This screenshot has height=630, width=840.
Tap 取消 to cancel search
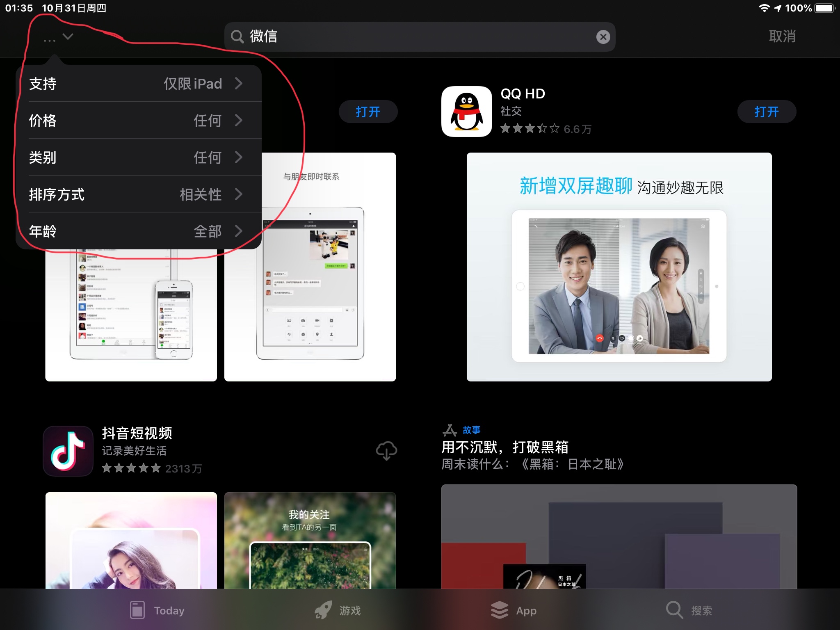tap(782, 37)
